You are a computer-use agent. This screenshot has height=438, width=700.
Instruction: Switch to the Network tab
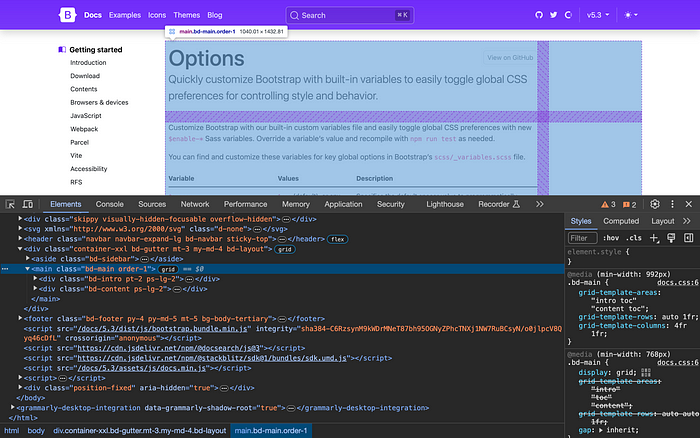coord(195,204)
